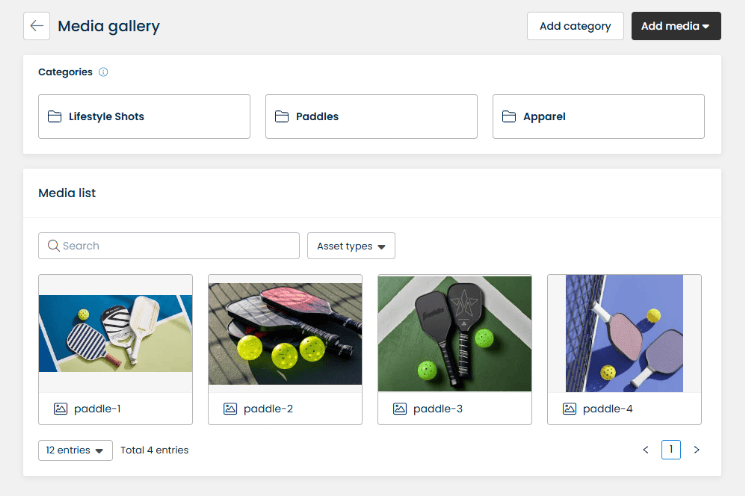
Task: Click the back arrow button
Action: click(x=37, y=26)
